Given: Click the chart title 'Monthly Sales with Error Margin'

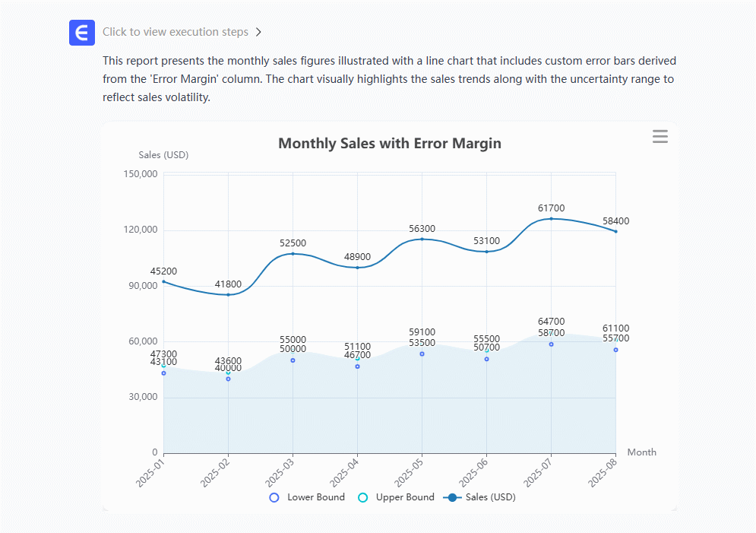Looking at the screenshot, I should click(x=390, y=143).
